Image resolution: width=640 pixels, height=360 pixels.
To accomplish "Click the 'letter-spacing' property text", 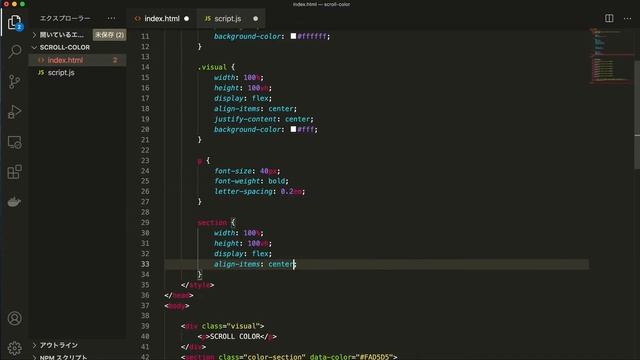I will [x=243, y=191].
